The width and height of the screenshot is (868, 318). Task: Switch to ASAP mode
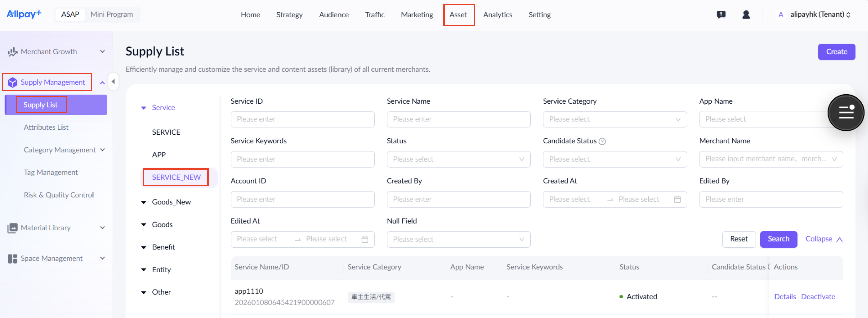70,14
